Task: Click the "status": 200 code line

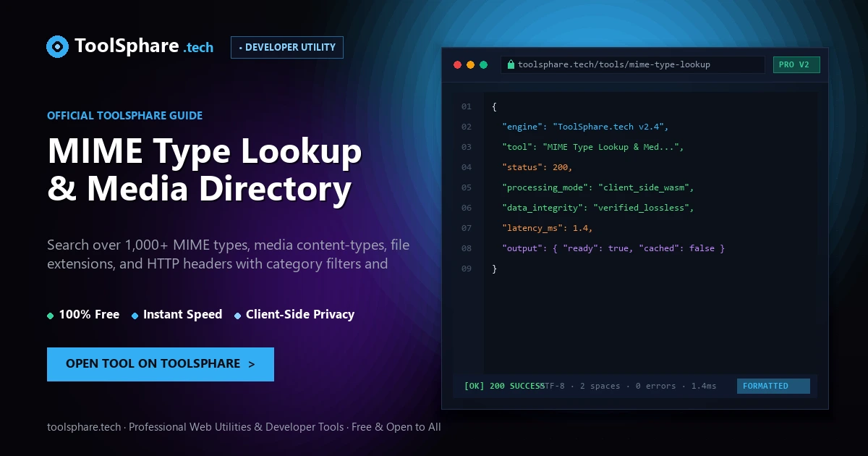Action: coord(537,167)
